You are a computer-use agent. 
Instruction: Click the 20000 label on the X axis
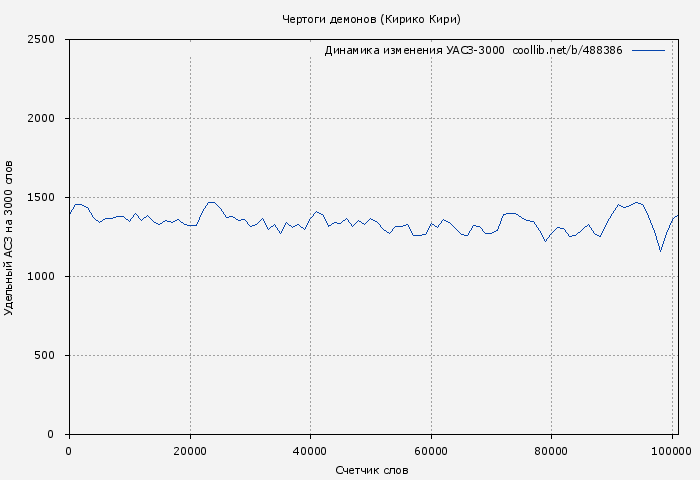tap(189, 451)
